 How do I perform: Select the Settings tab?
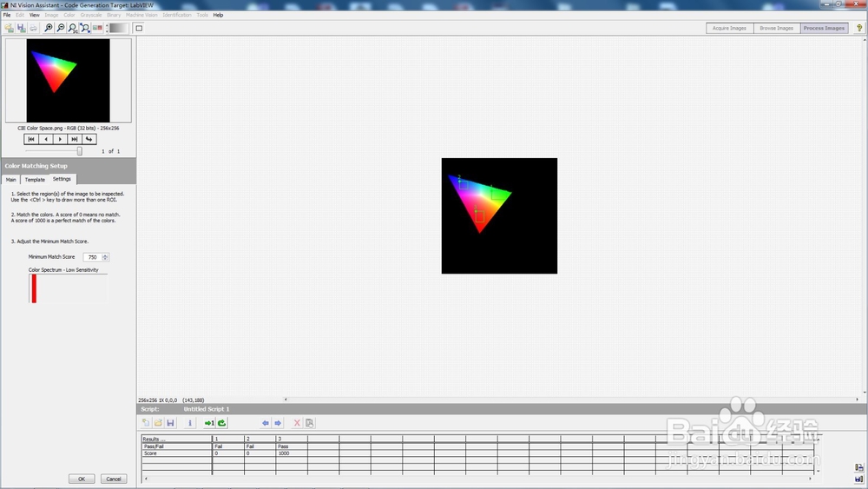click(x=62, y=179)
